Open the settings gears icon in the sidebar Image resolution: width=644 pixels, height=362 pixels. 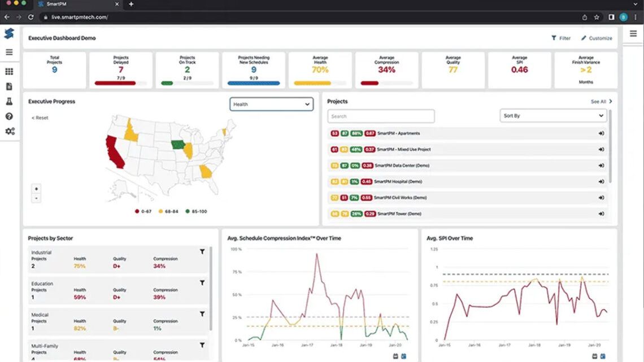tap(9, 131)
